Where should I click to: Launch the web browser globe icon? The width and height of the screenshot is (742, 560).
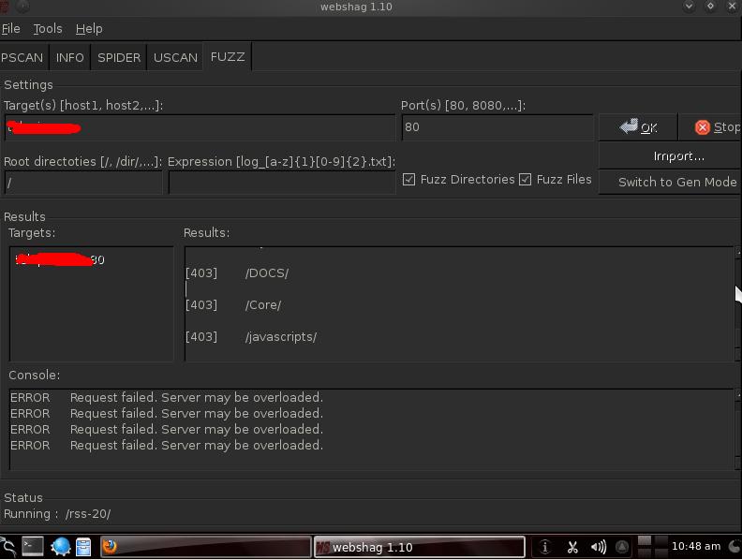coord(61,546)
